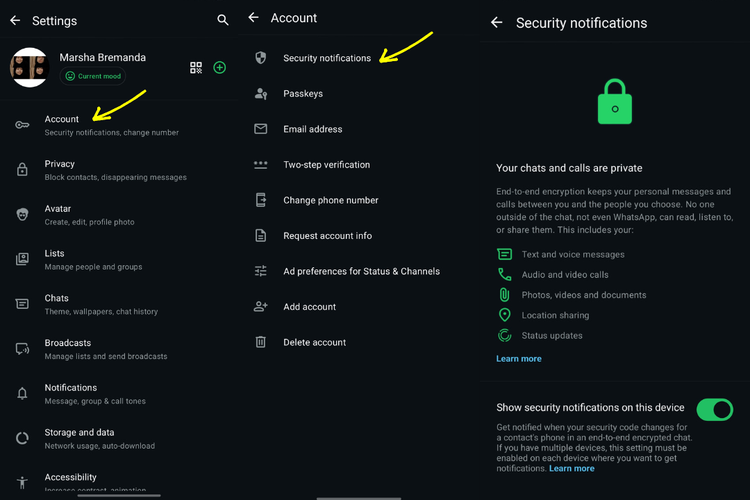Click the Accessibility person icon

pos(22,483)
